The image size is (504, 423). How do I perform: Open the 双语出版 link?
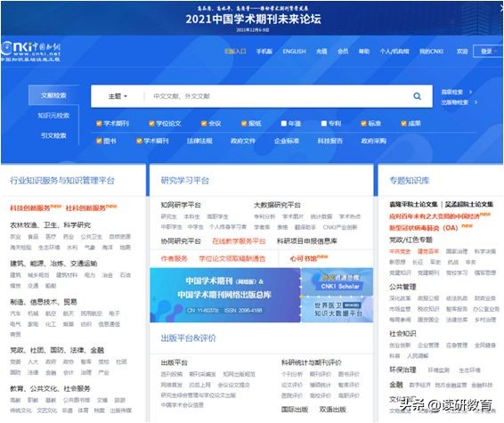[x=333, y=410]
